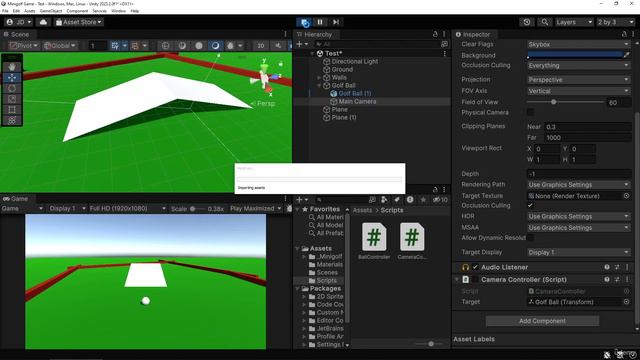Select Plane (1) in Hierarchy
Viewport: 640px width, 360px height.
pos(344,118)
